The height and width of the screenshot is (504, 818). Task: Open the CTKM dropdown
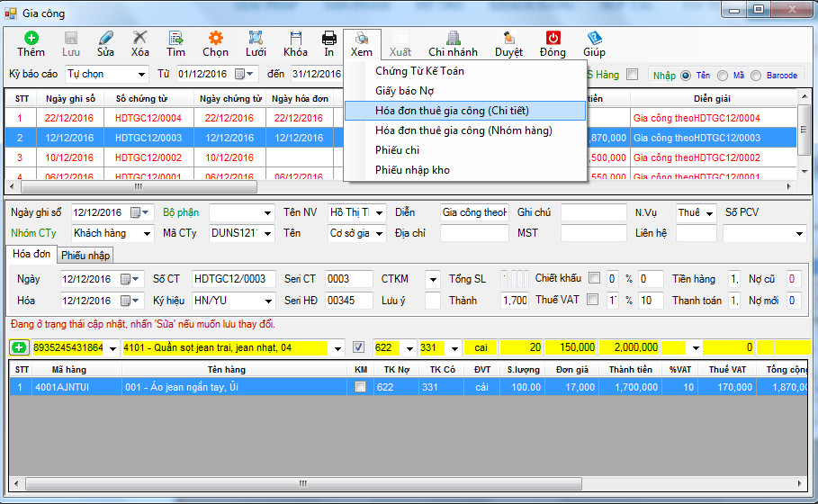coord(433,280)
